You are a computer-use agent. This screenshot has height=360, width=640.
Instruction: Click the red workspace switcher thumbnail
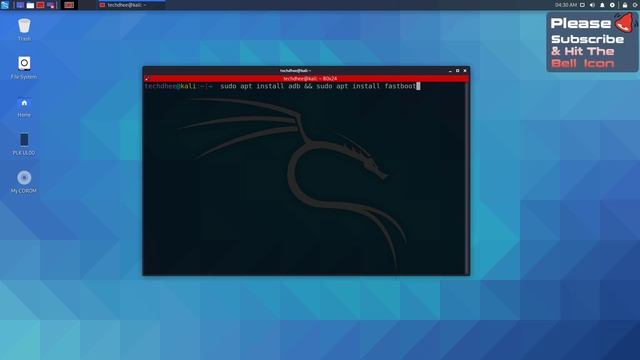tap(69, 5)
